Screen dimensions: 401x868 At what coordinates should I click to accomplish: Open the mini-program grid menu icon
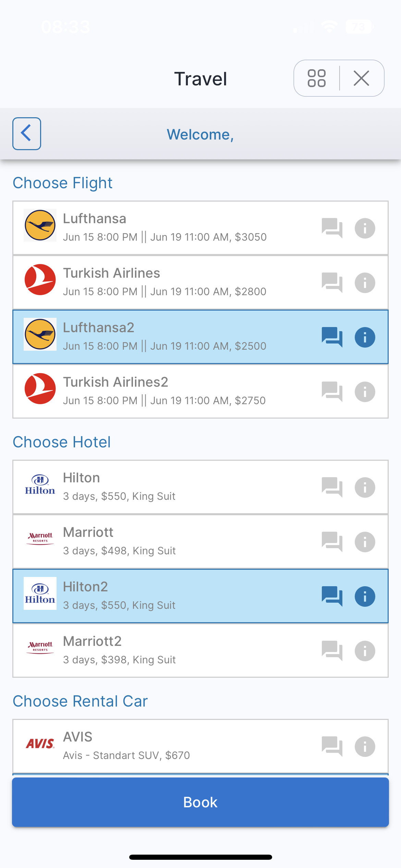point(316,78)
